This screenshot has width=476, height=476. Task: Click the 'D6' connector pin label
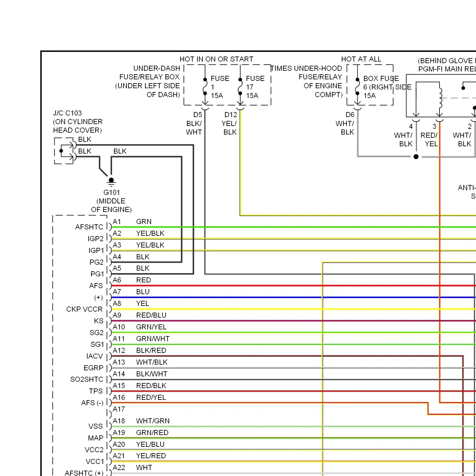(350, 115)
